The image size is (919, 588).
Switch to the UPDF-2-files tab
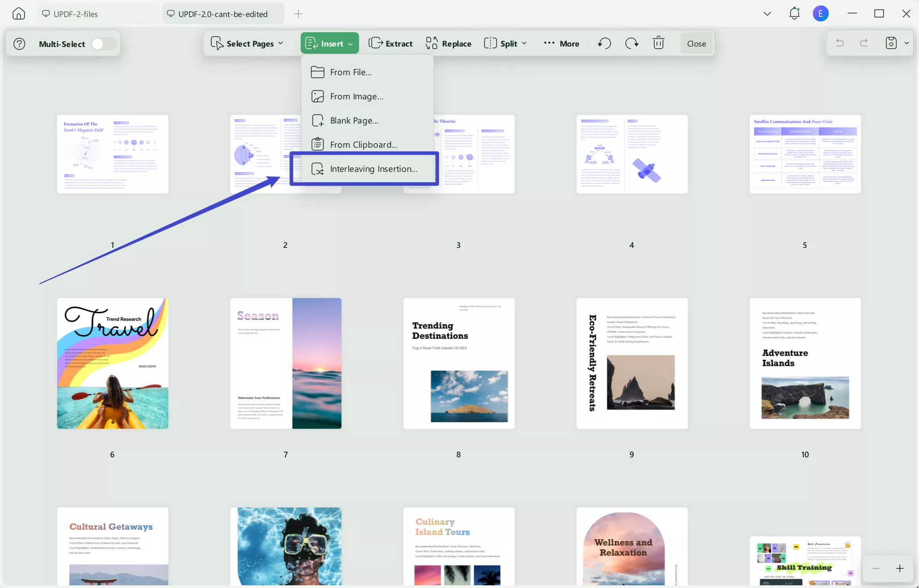pyautogui.click(x=75, y=14)
